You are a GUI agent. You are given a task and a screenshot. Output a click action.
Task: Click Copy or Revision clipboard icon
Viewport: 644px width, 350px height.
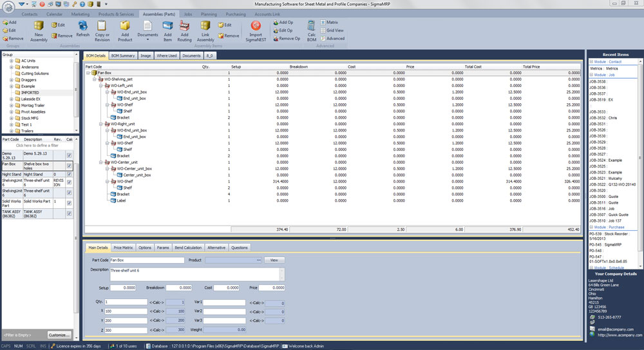(102, 26)
